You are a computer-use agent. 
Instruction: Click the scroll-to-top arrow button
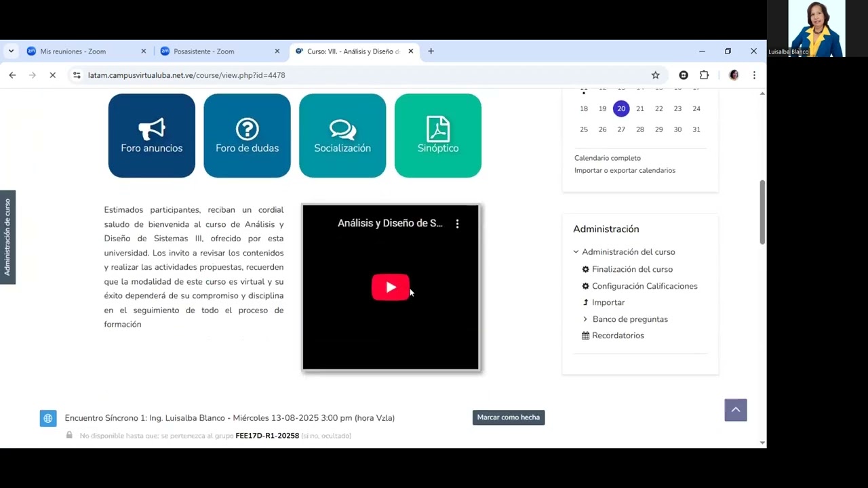736,410
